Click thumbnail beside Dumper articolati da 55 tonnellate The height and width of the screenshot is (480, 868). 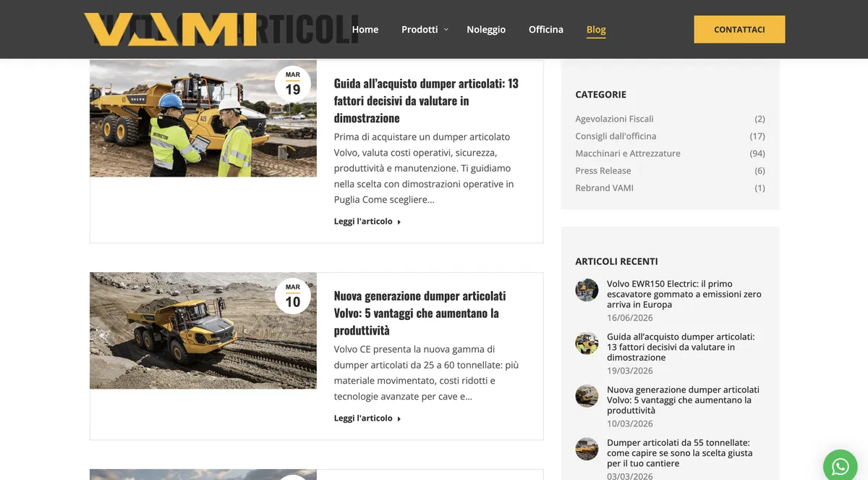coord(587,449)
